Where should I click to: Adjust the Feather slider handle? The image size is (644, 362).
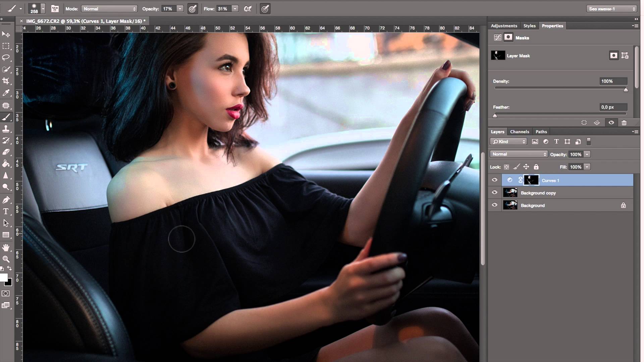pyautogui.click(x=495, y=116)
